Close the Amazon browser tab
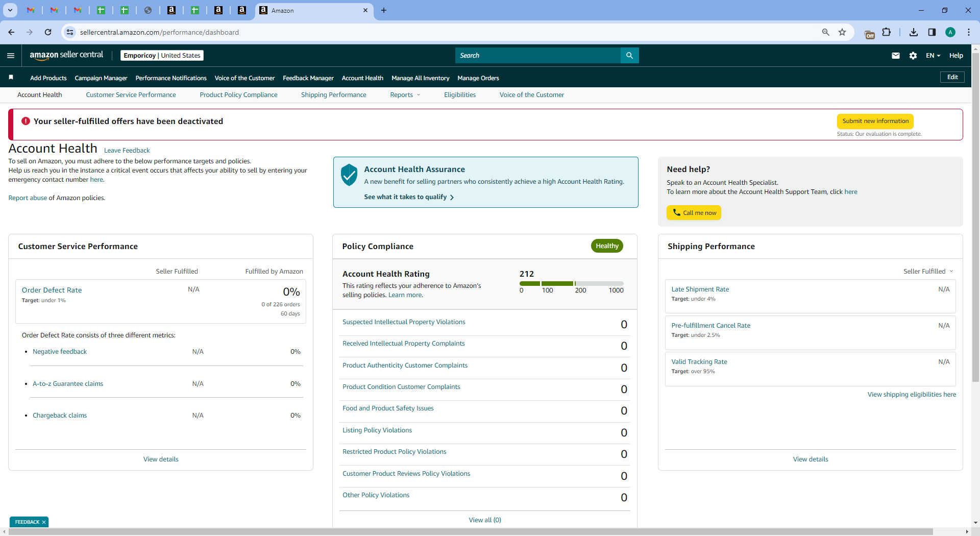Viewport: 980px width, 536px height. (x=365, y=10)
